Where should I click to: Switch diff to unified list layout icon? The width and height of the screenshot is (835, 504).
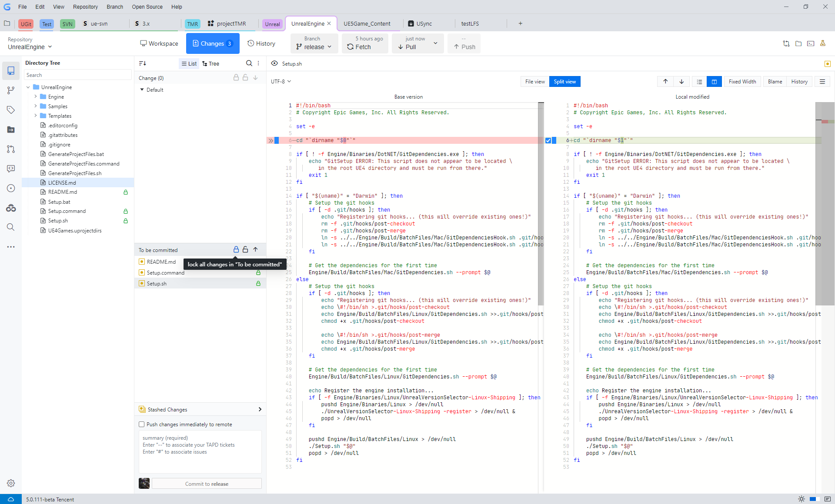pyautogui.click(x=699, y=82)
